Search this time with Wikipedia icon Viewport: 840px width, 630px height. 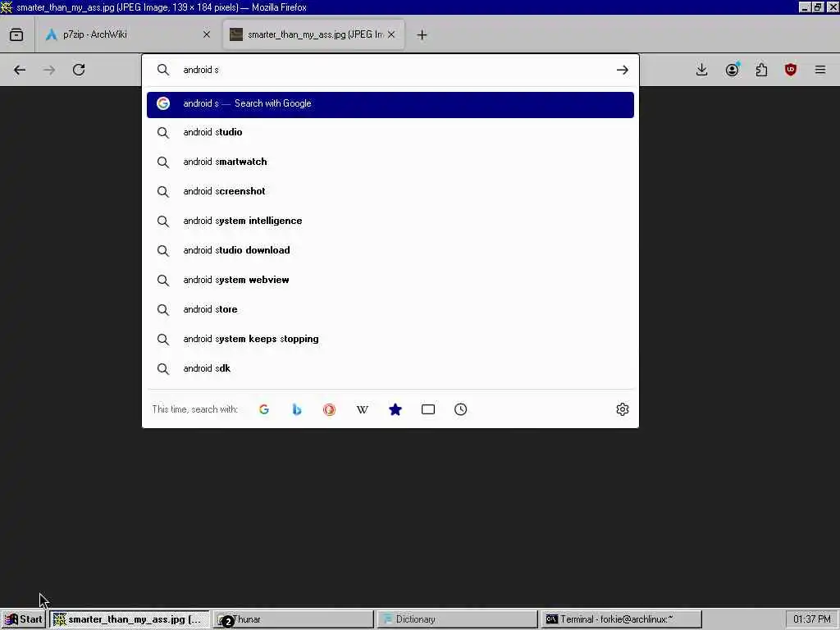tap(362, 409)
